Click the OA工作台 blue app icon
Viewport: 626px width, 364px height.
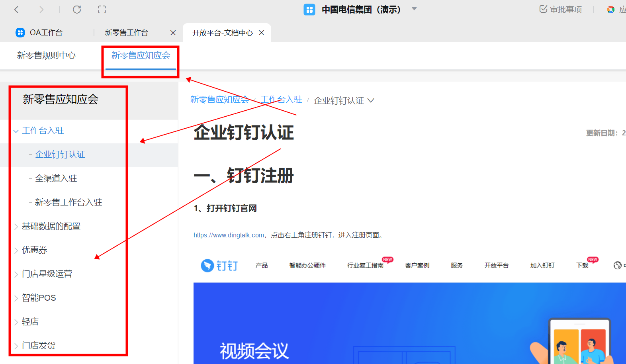(20, 33)
